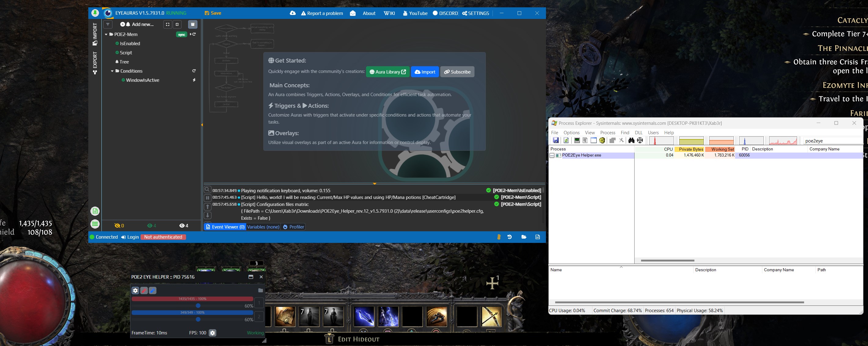868x346 pixels.
Task: Switch to the Profiler tab
Action: click(294, 227)
